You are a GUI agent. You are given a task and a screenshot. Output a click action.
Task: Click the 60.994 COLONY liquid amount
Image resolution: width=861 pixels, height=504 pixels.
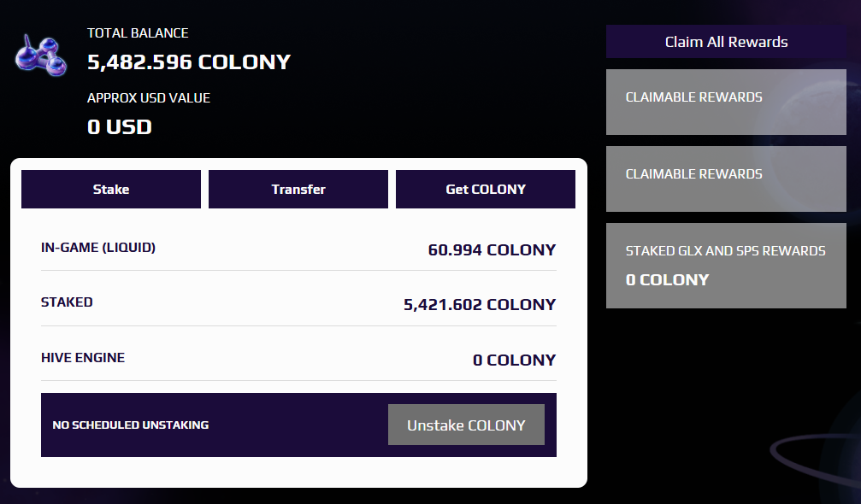click(492, 250)
